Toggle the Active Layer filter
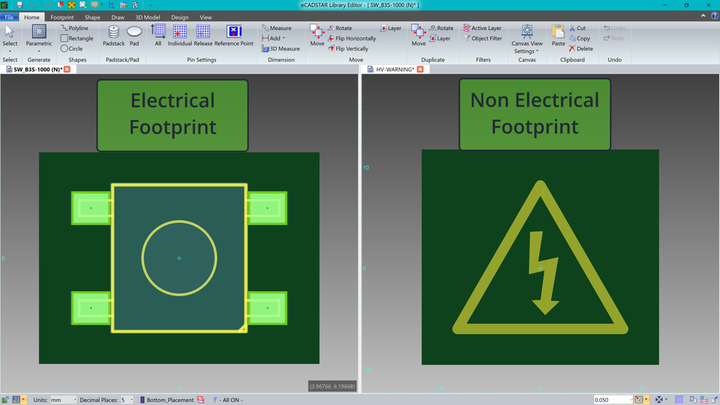Viewport: 720px width, 405px height. pos(482,28)
